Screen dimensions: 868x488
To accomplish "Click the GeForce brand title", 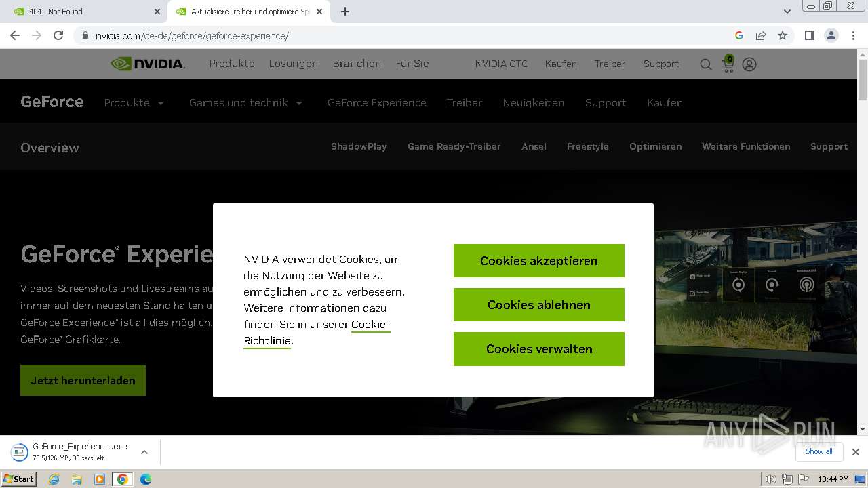I will (x=52, y=102).
